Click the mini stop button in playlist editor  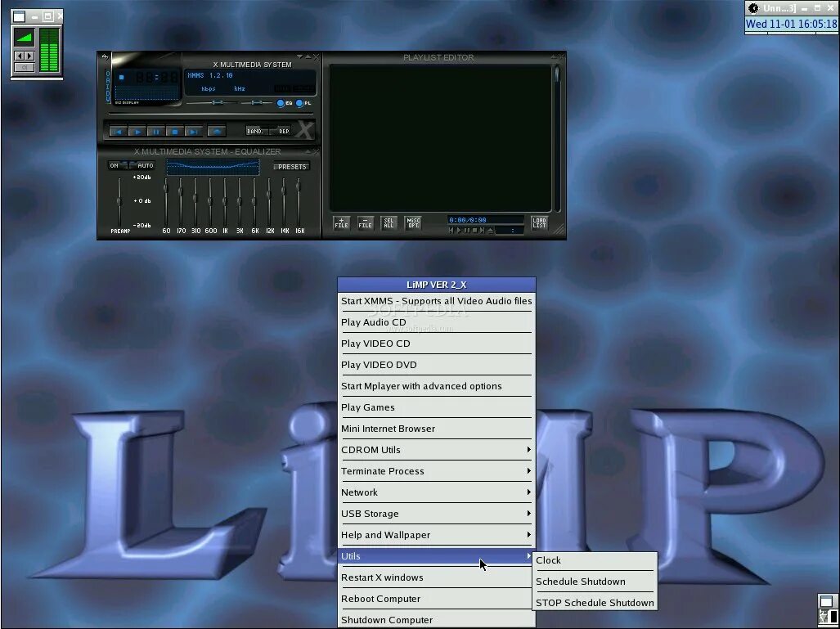(x=474, y=231)
